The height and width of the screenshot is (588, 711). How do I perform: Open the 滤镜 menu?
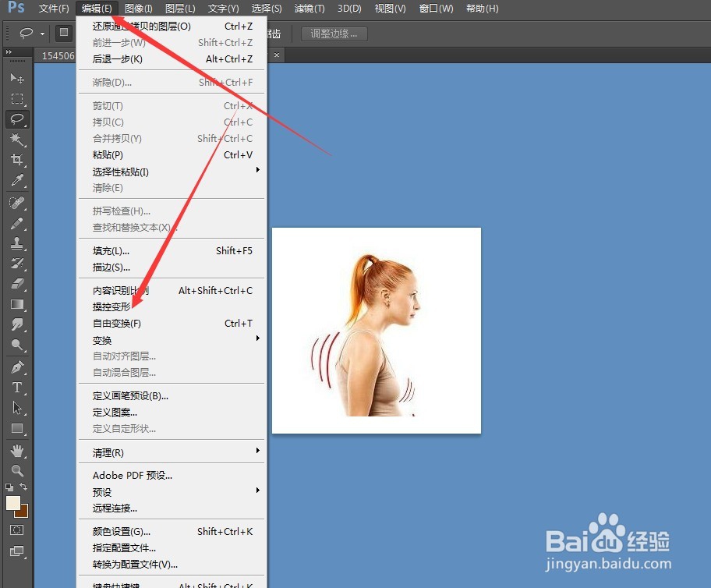point(309,9)
